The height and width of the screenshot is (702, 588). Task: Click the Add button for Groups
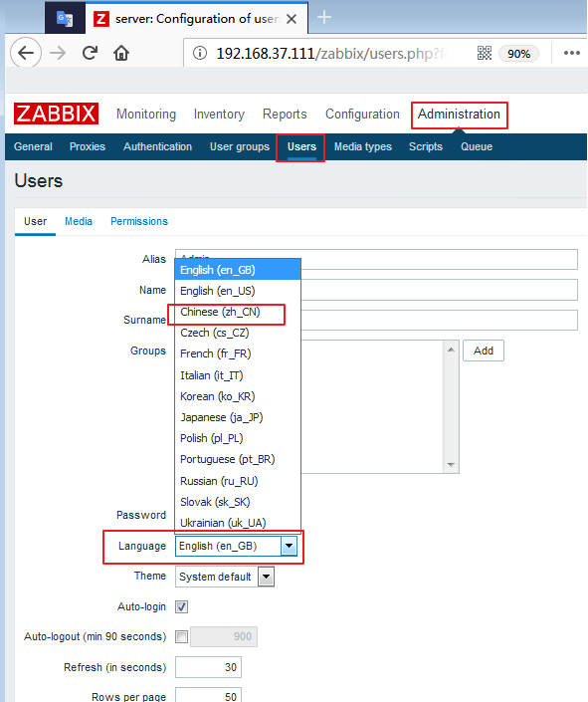point(484,351)
